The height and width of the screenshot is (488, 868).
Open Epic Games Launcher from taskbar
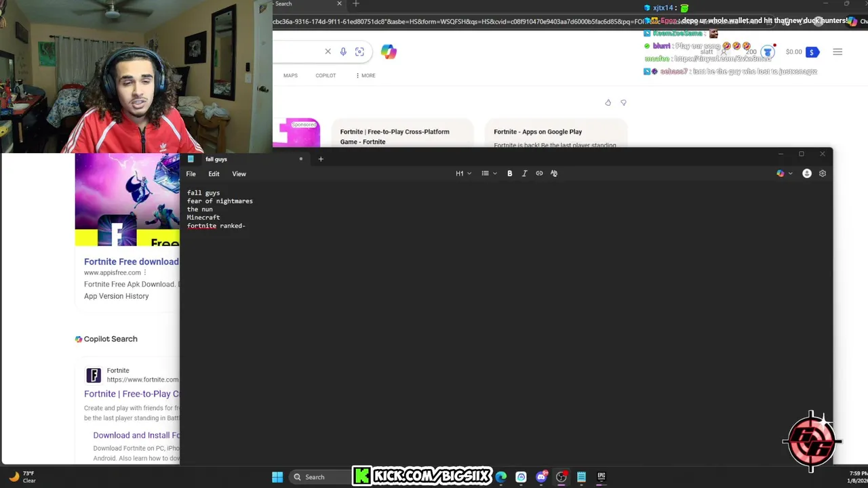(x=601, y=477)
